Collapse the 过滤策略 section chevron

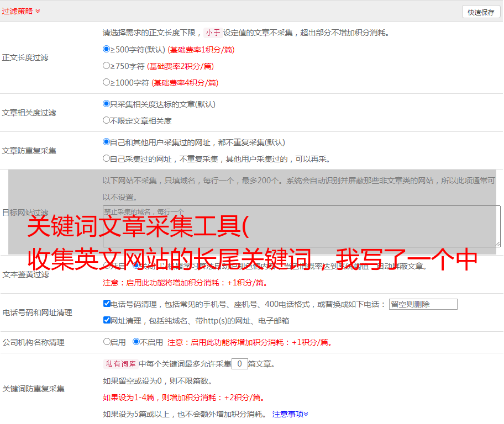[38, 11]
